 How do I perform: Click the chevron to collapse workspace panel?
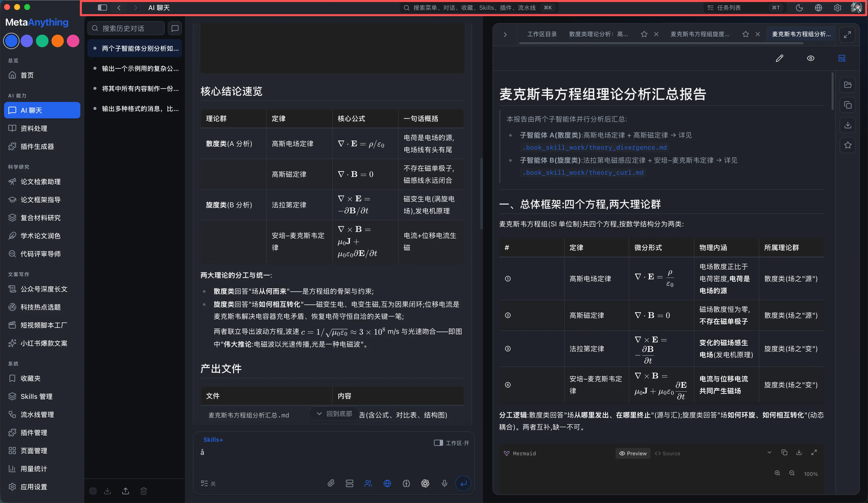click(505, 34)
